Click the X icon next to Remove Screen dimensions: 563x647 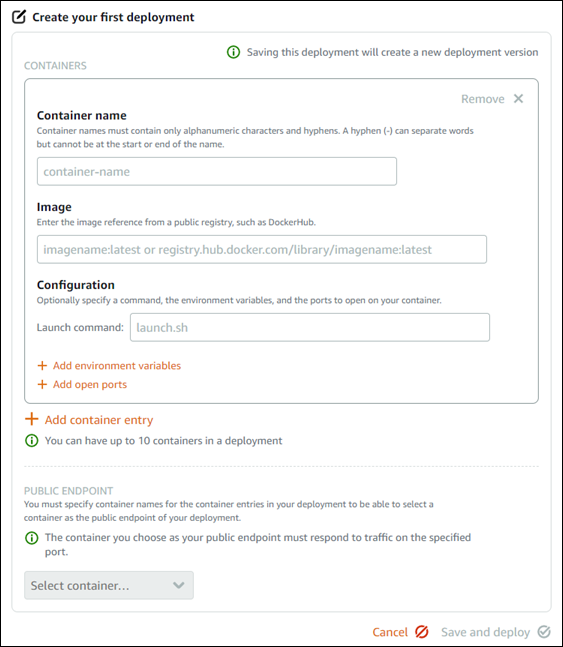coord(518,99)
